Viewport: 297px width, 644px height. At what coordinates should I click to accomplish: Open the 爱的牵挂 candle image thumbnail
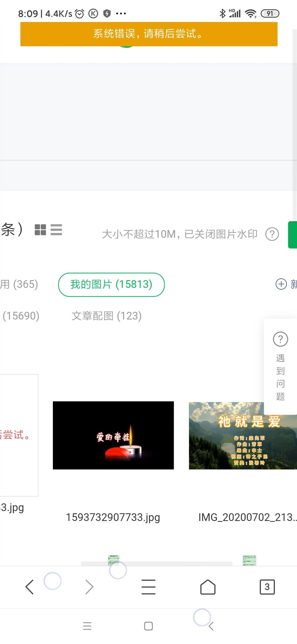tap(113, 435)
